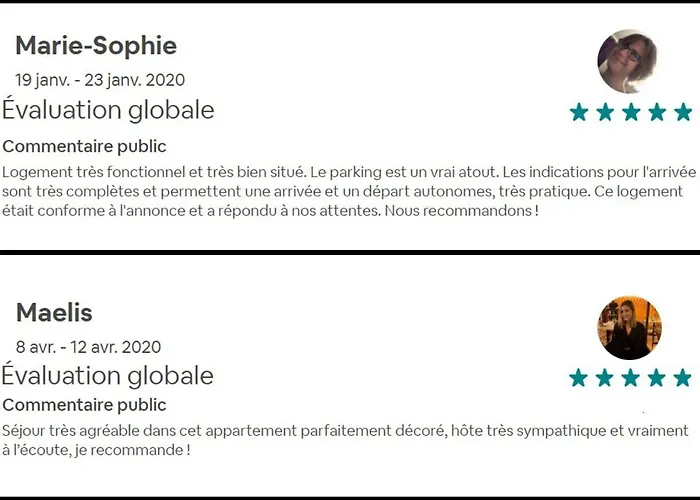The height and width of the screenshot is (500, 700).
Task: Click the fourth star in Maelis's rating
Action: click(x=656, y=378)
